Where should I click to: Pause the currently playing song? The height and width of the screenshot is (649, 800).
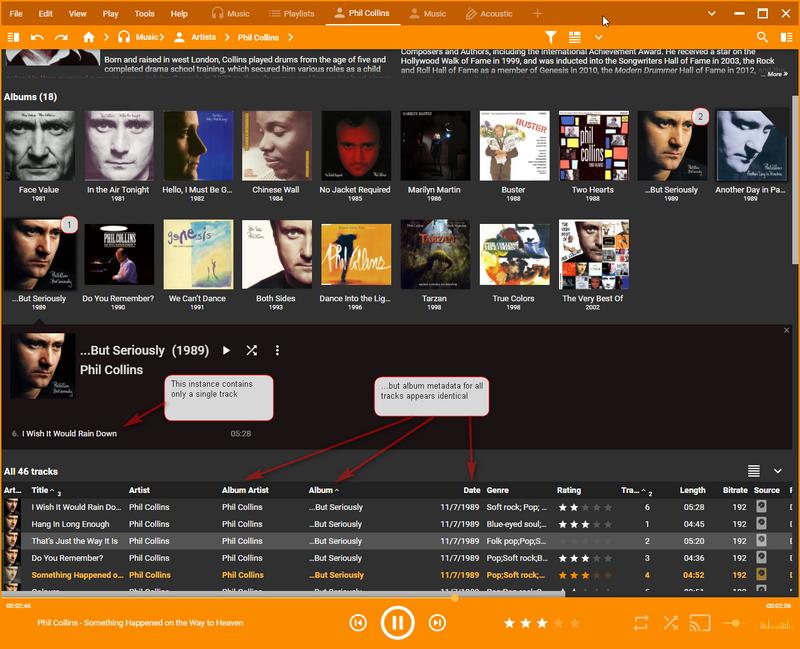(x=397, y=623)
